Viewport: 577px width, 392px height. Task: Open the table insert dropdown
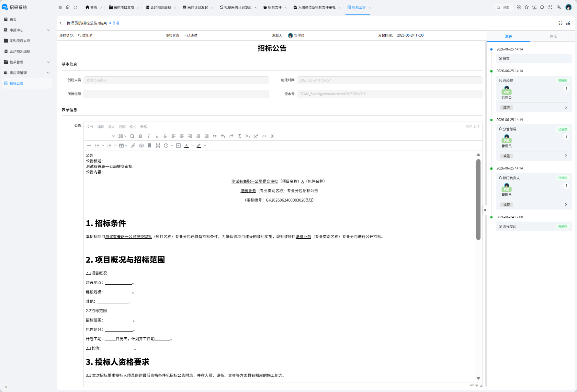123,146
